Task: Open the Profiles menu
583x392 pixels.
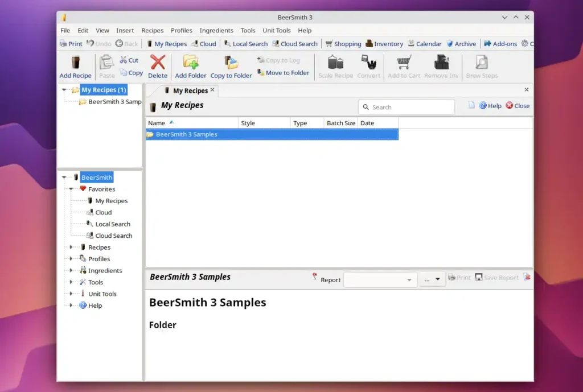Action: click(x=182, y=31)
